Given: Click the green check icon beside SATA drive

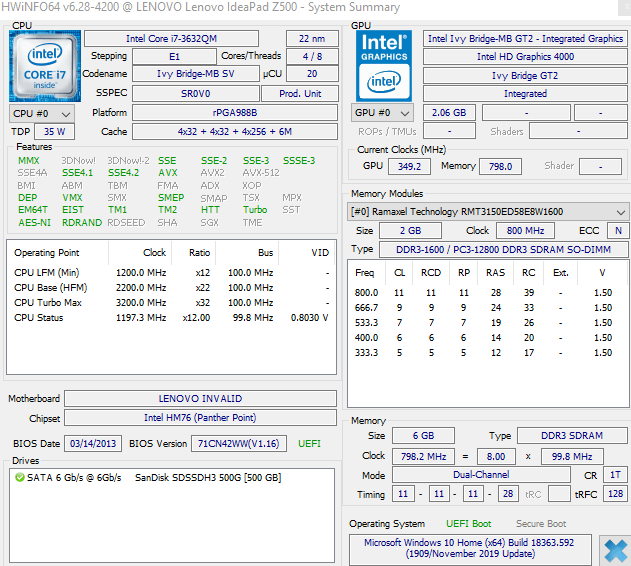Looking at the screenshot, I should coord(19,477).
